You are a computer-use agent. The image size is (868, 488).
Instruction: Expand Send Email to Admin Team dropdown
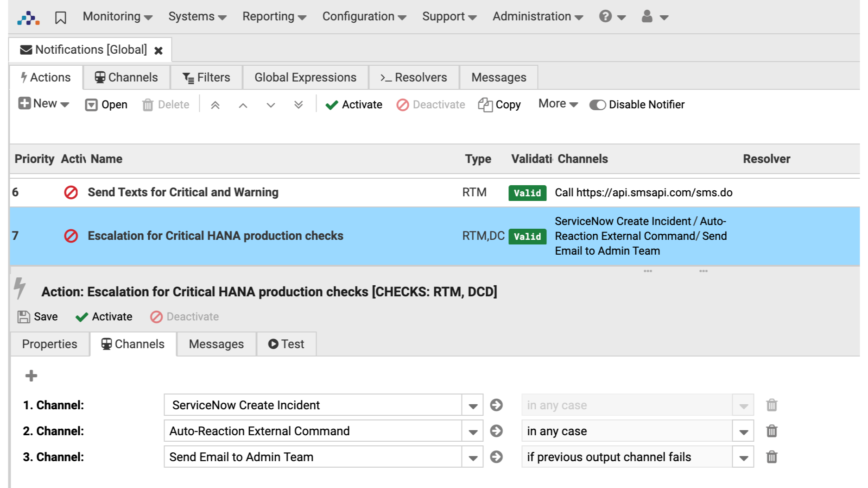click(473, 457)
